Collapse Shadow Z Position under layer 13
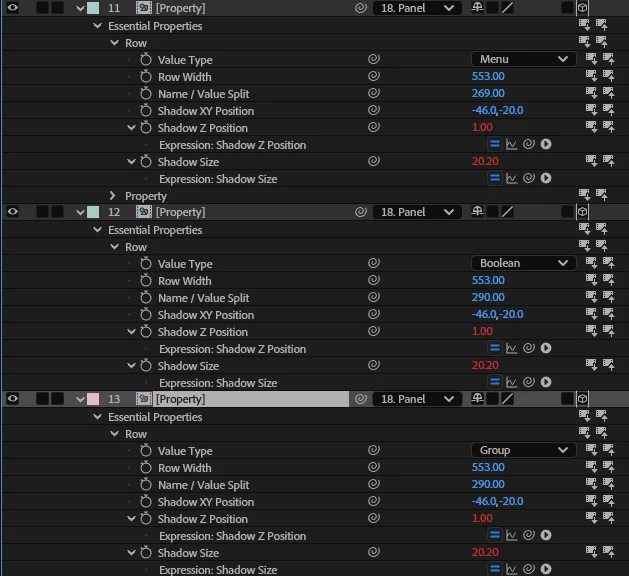The image size is (629, 576). [131, 519]
